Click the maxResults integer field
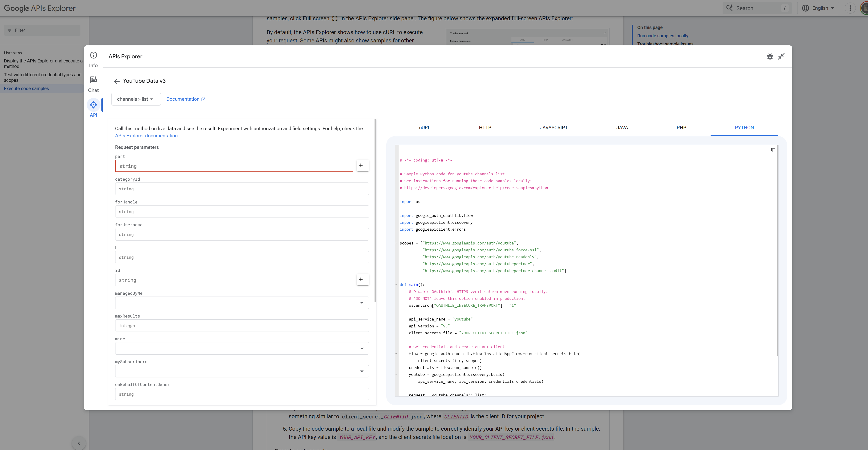Screen dimensions: 868x450 (x=242, y=326)
